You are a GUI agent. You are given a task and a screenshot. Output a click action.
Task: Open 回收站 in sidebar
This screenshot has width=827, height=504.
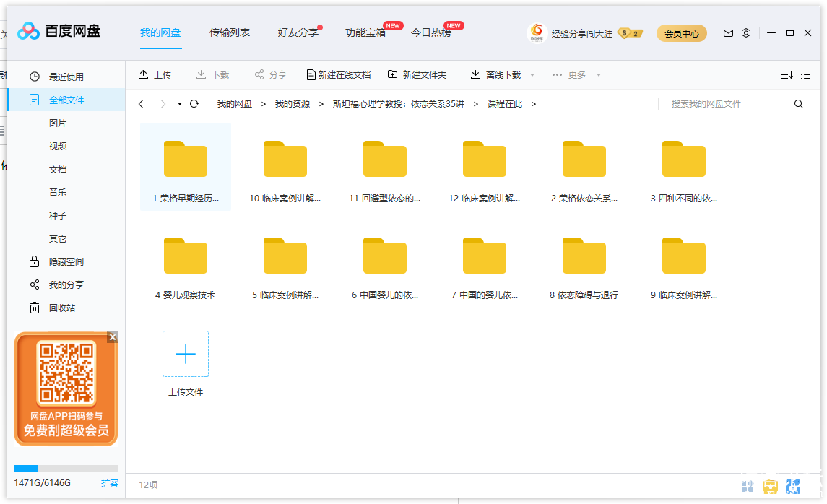coord(61,308)
